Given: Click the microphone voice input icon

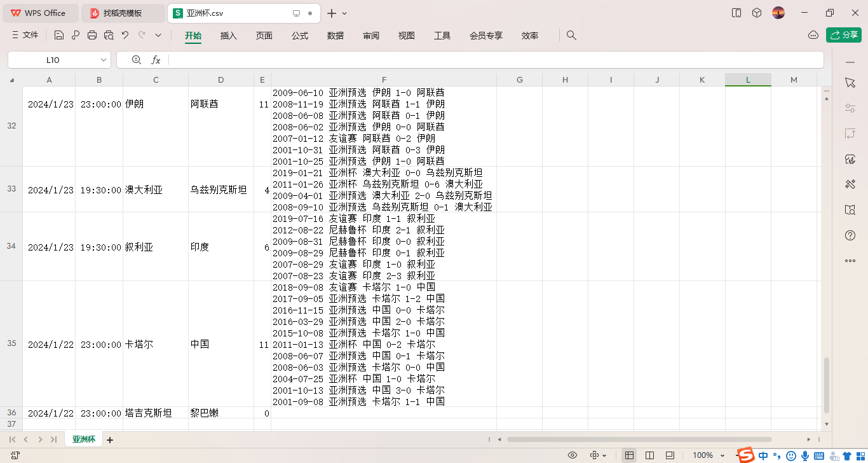Looking at the screenshot, I should [x=804, y=455].
